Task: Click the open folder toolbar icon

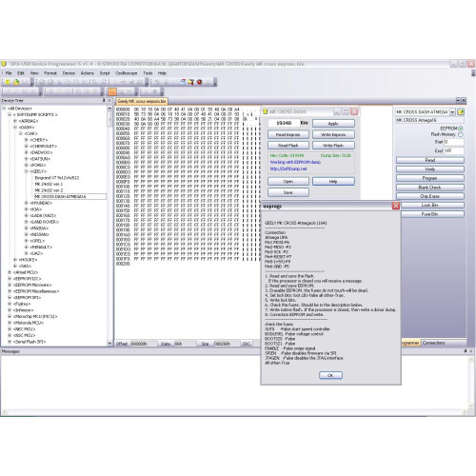Action: click(x=16, y=82)
